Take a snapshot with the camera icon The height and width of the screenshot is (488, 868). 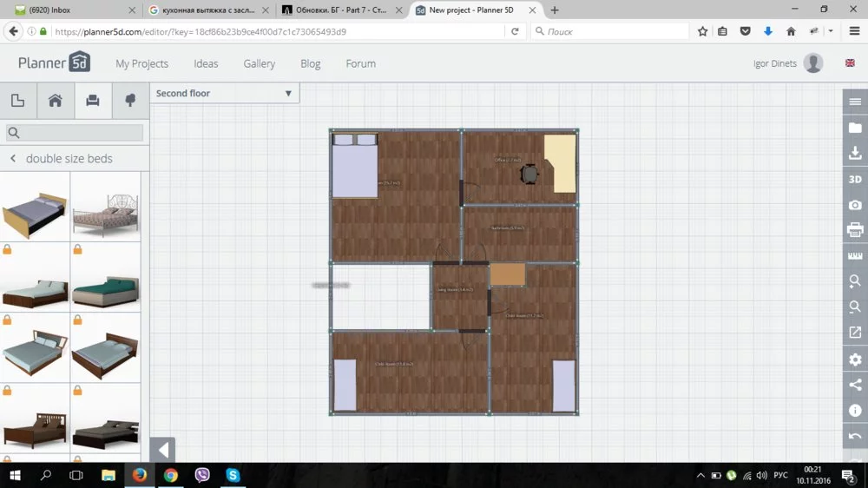pyautogui.click(x=855, y=205)
